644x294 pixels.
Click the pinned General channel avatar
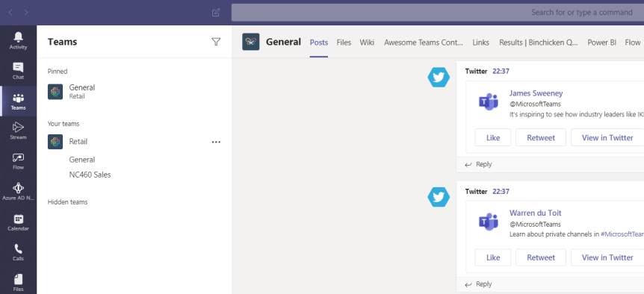[x=55, y=92]
